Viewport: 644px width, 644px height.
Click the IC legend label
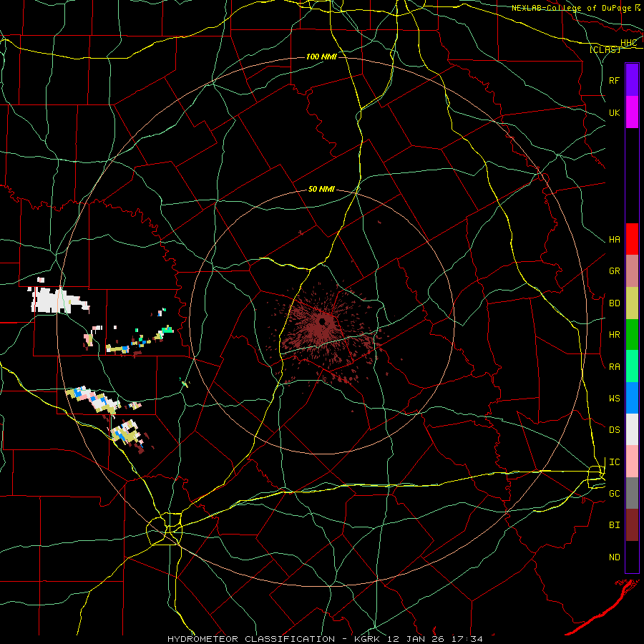(614, 462)
